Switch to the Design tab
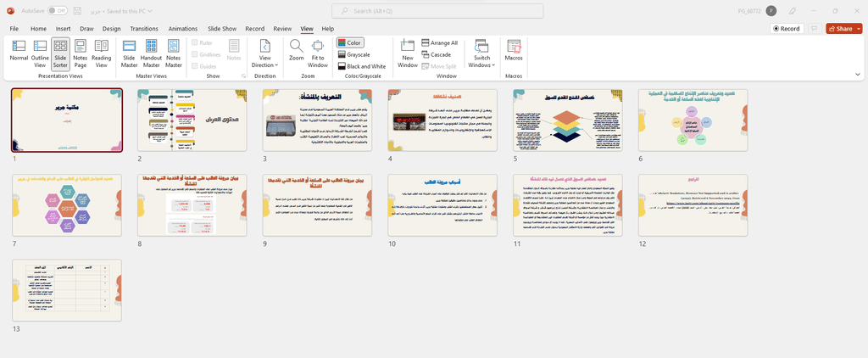868x358 pixels. click(x=111, y=29)
